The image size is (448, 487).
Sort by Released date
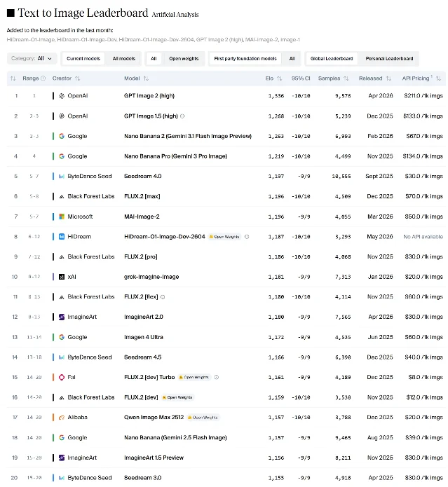(388, 78)
